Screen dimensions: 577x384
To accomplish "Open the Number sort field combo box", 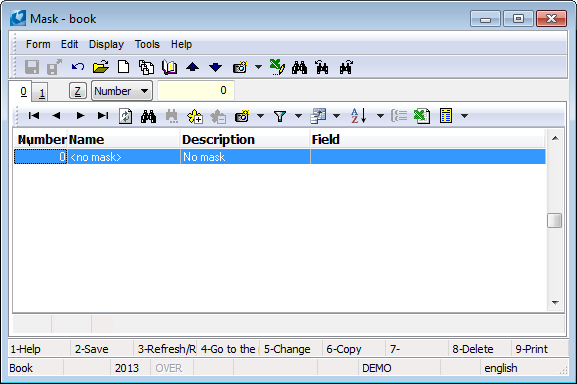I will [x=121, y=91].
